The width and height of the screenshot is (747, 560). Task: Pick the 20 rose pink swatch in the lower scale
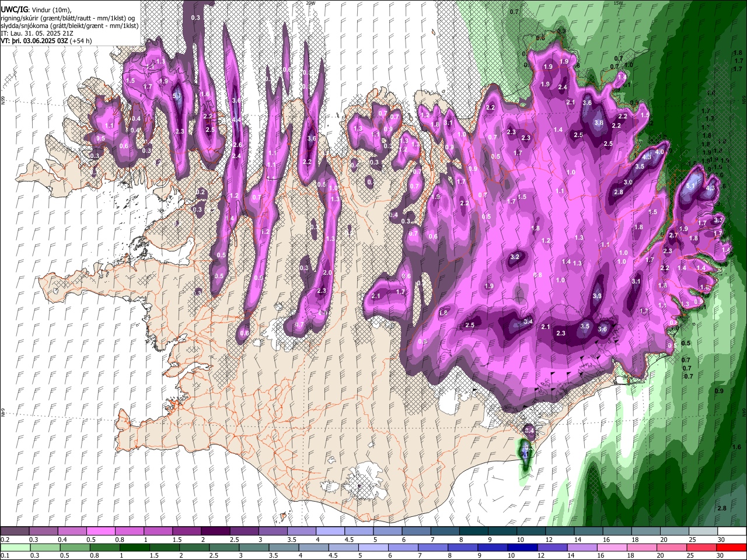coord(671,547)
